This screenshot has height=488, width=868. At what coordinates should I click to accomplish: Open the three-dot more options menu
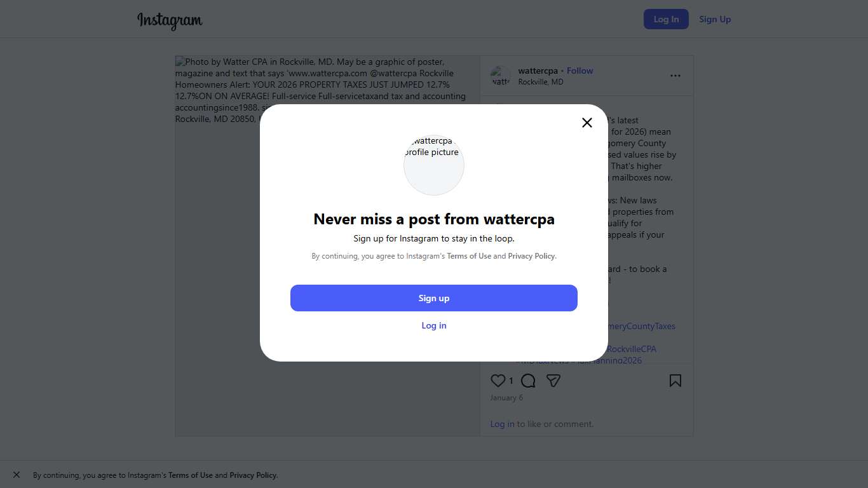(675, 76)
